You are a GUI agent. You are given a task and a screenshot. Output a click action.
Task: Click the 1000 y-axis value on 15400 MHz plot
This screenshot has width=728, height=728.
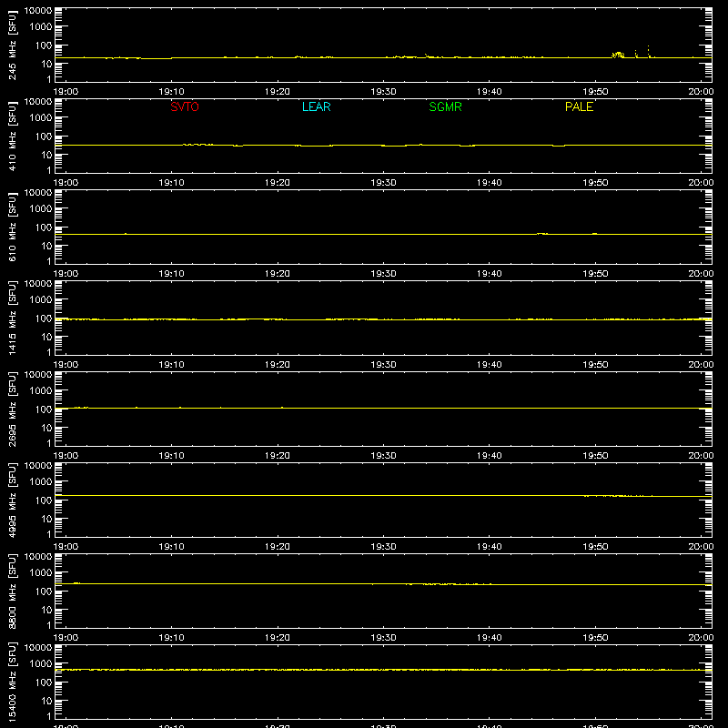click(41, 664)
